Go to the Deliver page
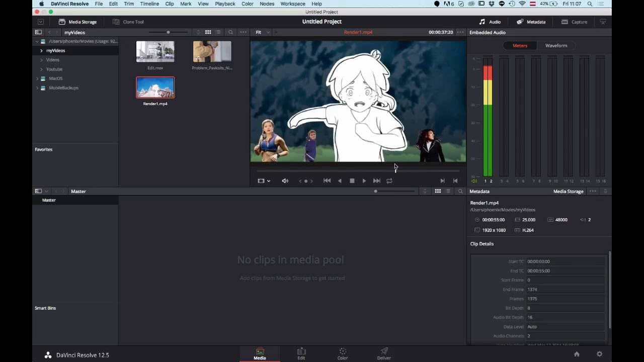 (x=384, y=354)
